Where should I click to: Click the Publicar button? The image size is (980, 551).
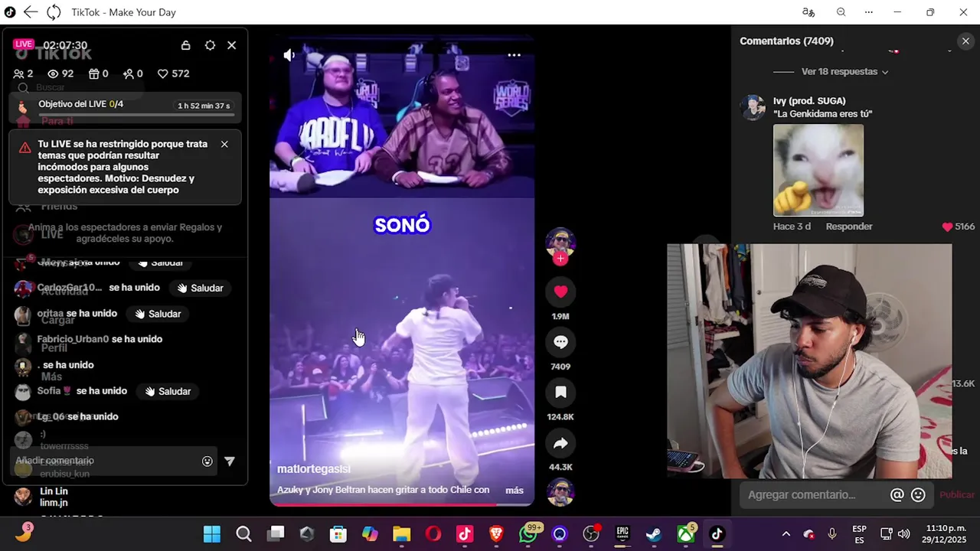[x=957, y=495]
